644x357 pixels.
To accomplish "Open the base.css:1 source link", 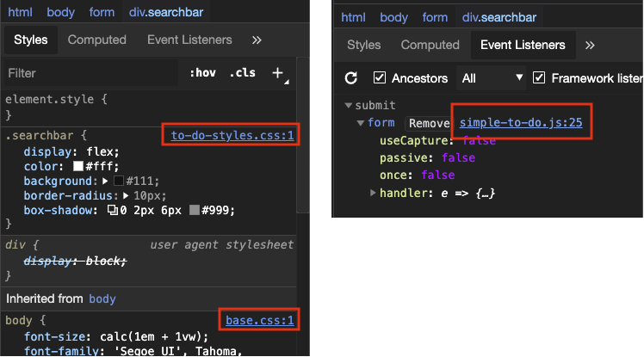I will pos(260,320).
